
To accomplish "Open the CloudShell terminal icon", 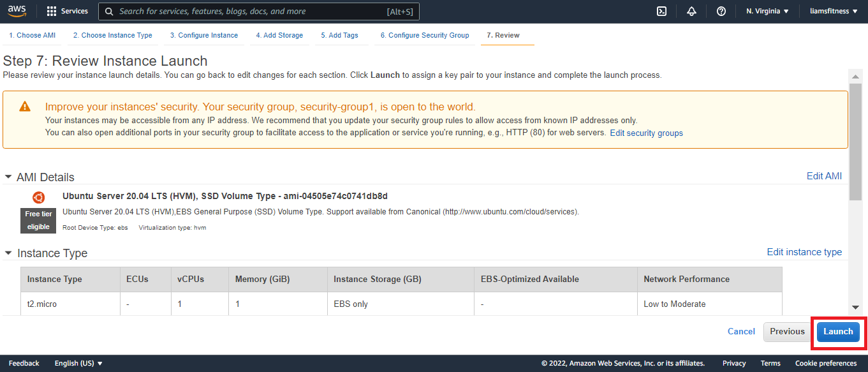I will tap(661, 11).
